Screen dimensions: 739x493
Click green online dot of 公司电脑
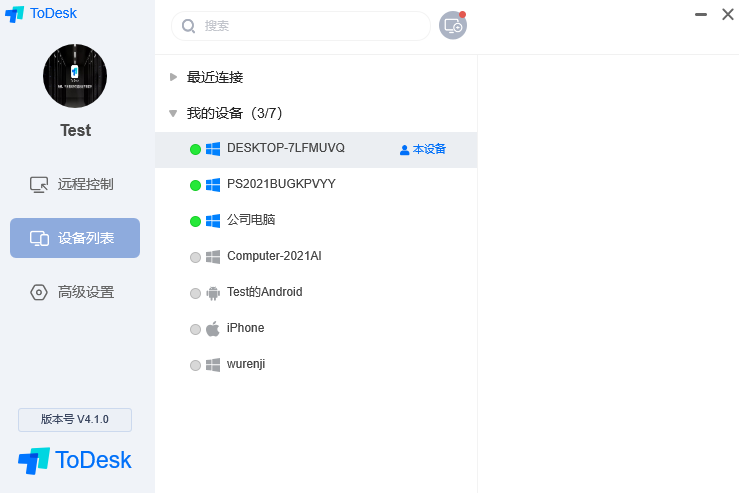click(x=195, y=221)
